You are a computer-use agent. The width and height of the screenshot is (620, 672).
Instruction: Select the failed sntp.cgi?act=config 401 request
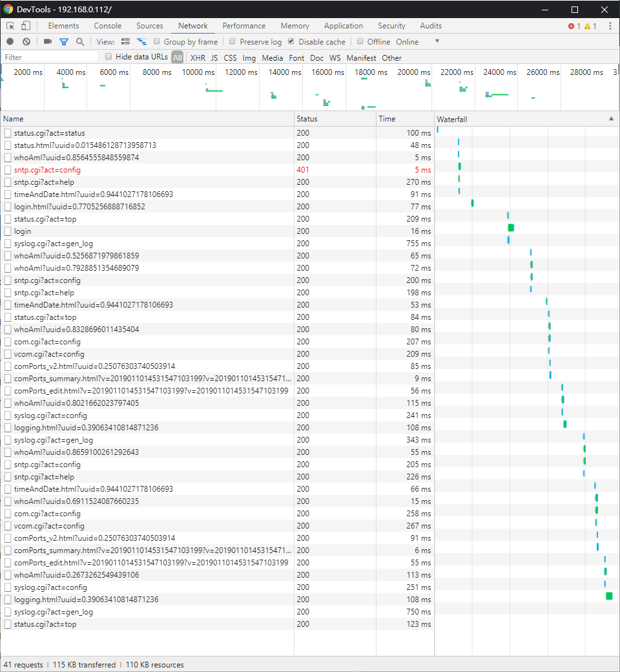tap(217, 170)
